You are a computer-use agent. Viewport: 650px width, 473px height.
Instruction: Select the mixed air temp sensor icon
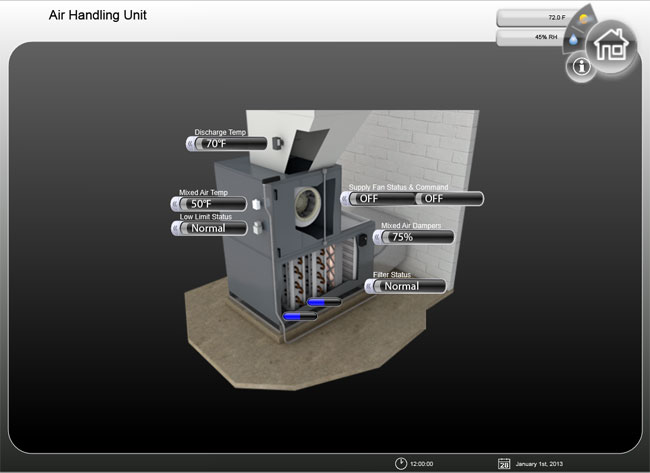click(257, 204)
